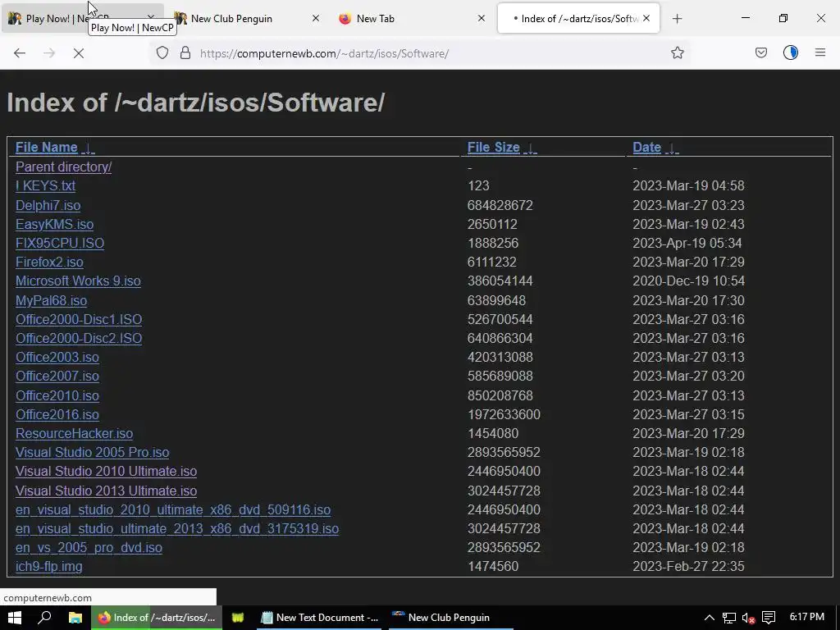The width and height of the screenshot is (840, 630).
Task: Download ich9-flp.img
Action: 48,566
